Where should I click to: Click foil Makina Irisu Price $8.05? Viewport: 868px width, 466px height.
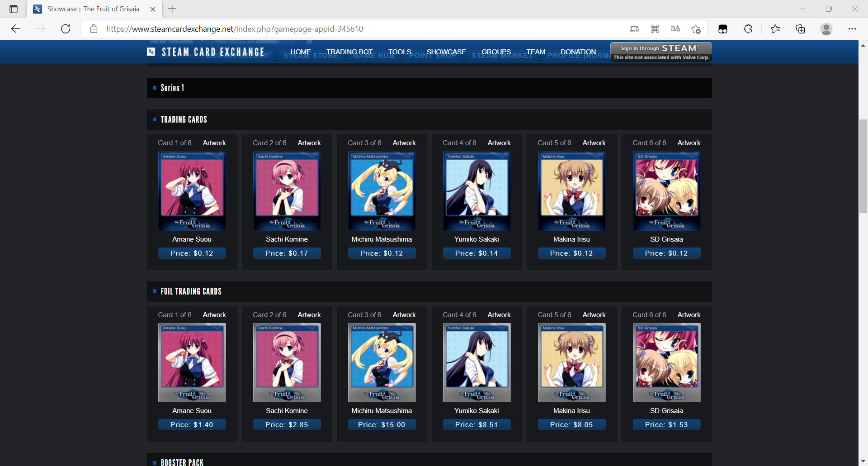click(x=571, y=425)
